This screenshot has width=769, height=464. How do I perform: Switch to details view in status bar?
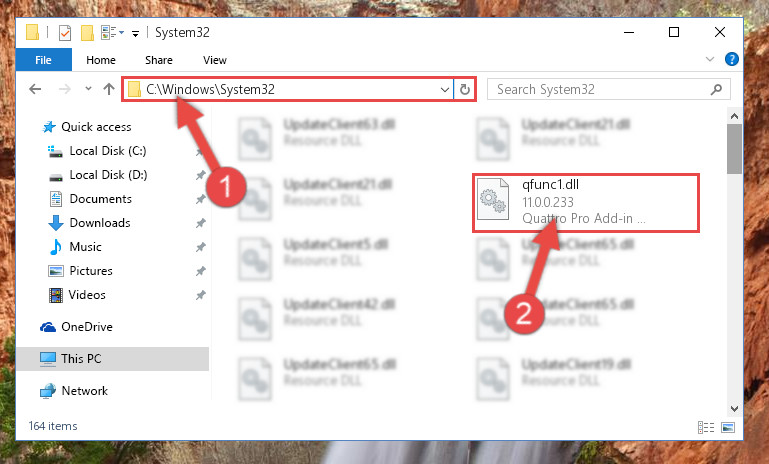click(x=706, y=427)
